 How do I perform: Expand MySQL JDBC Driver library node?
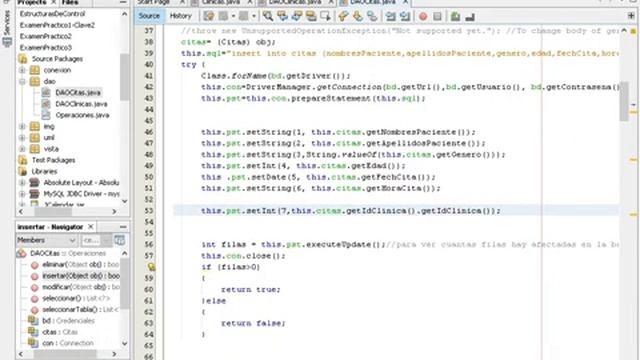coord(22,194)
